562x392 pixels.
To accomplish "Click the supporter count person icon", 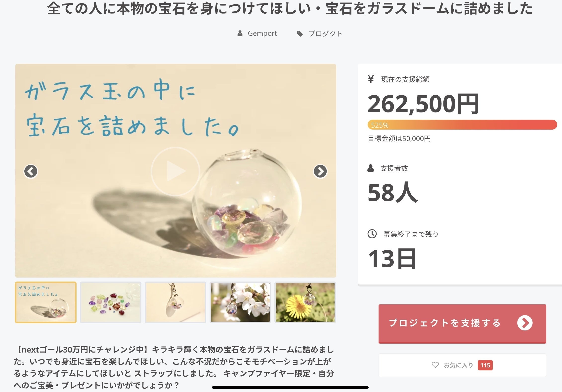I will (x=370, y=168).
